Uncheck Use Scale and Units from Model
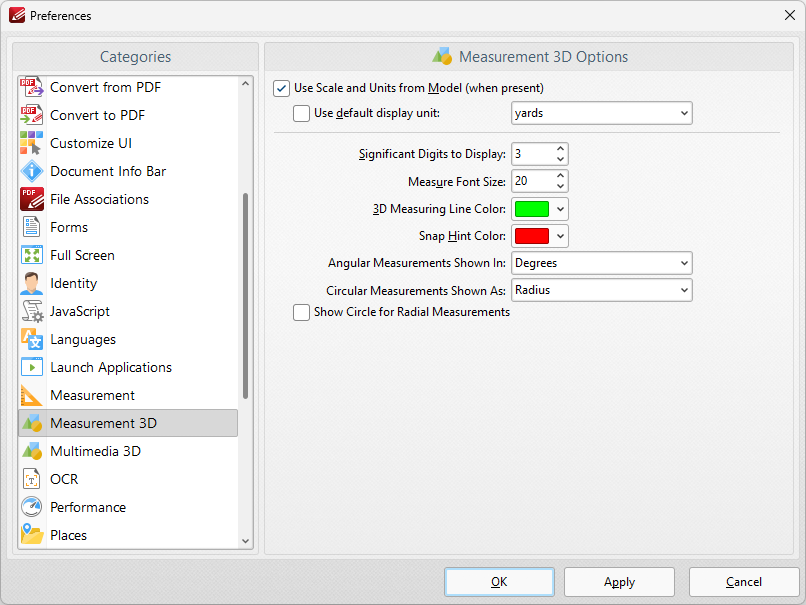The height and width of the screenshot is (605, 806). tap(281, 88)
